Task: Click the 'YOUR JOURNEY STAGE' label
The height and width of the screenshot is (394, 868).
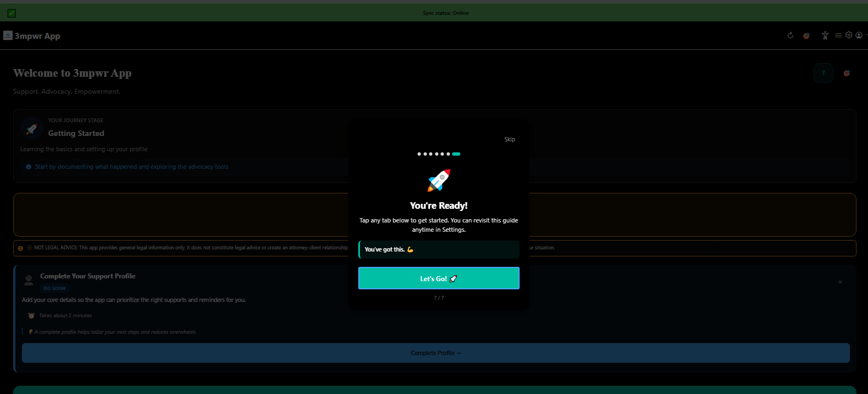Action: pos(76,121)
